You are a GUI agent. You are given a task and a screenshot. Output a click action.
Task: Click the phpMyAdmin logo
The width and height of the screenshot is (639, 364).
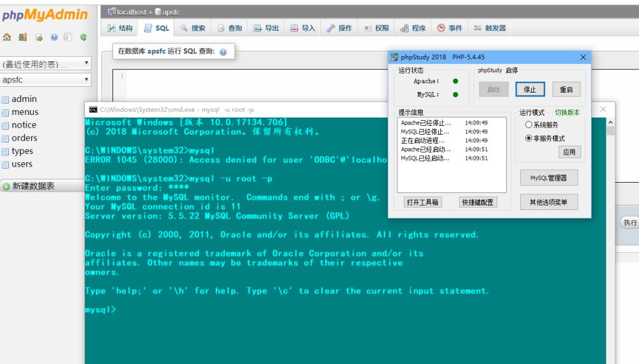pos(45,15)
